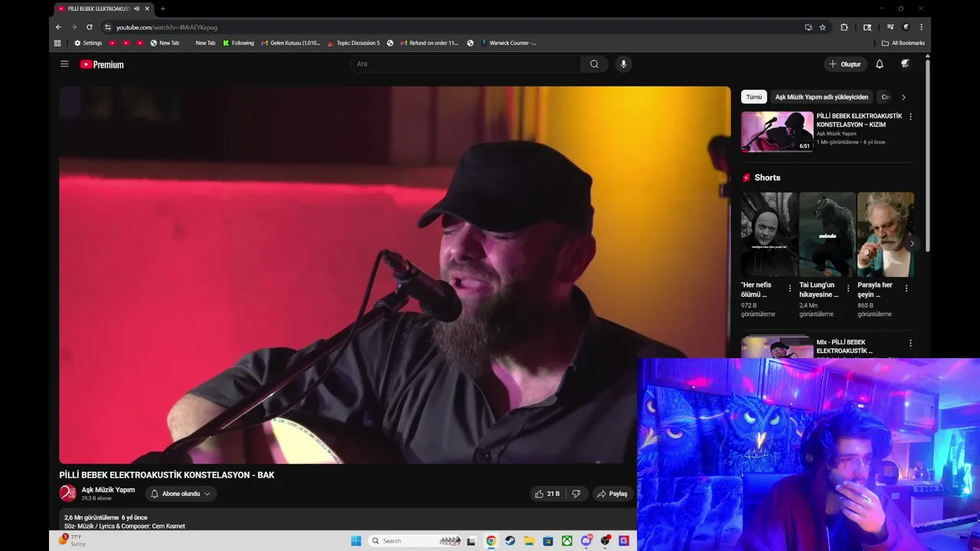Open Xbox app from taskbar
Viewport: 980px width, 551px height.
(x=567, y=540)
